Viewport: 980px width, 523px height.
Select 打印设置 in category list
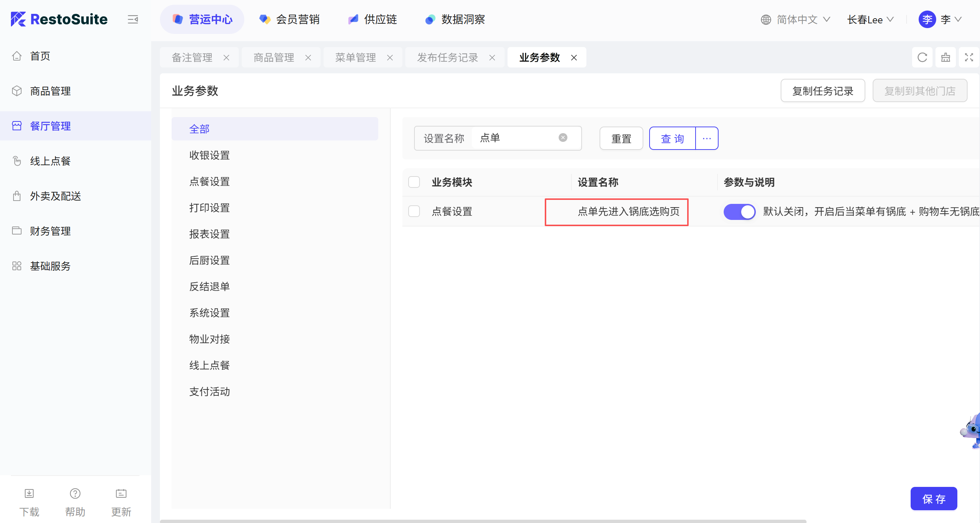pos(209,208)
